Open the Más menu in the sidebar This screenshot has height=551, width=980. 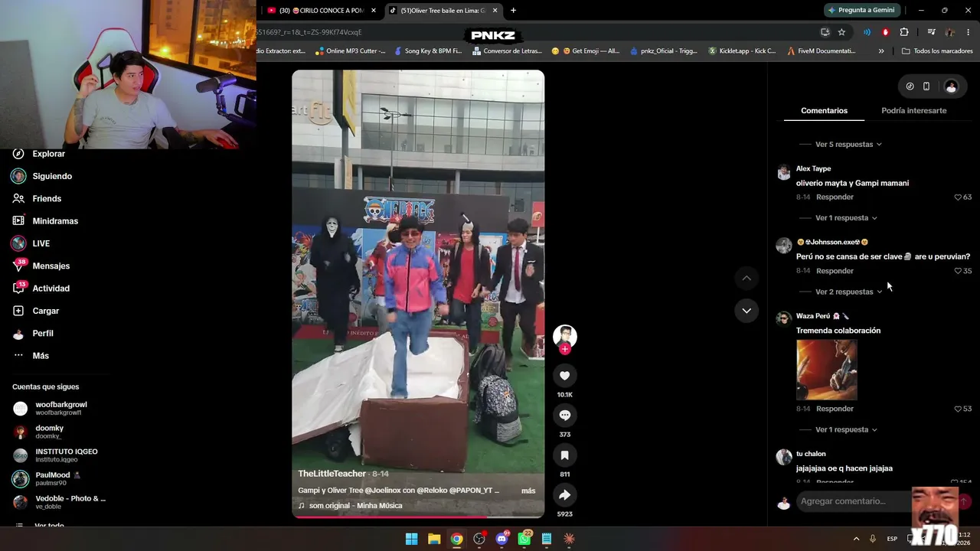coord(41,356)
